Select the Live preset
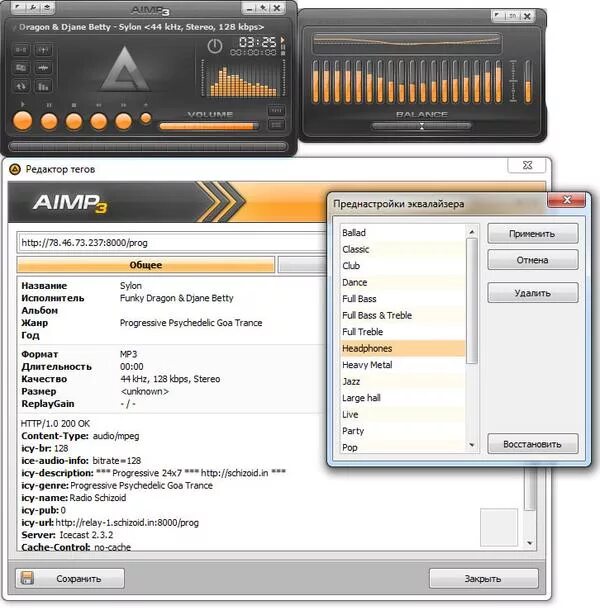 (403, 414)
